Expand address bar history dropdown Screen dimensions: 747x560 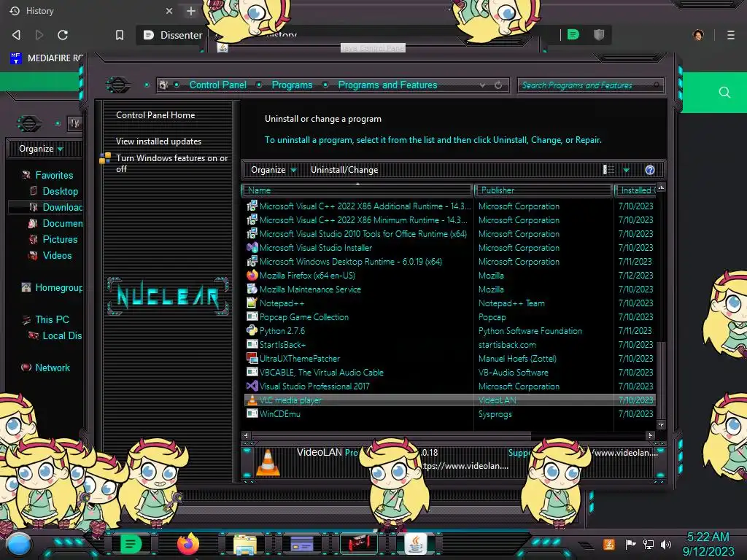pos(483,85)
